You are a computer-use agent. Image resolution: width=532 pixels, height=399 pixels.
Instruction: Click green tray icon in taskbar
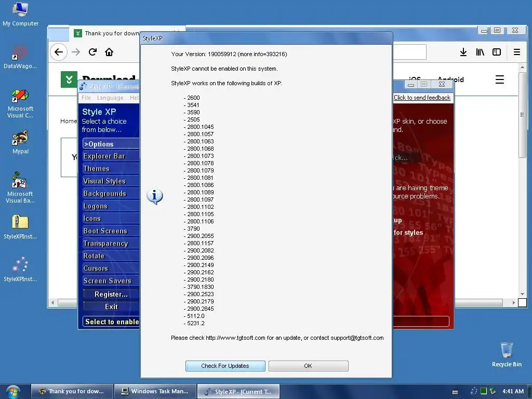click(484, 391)
